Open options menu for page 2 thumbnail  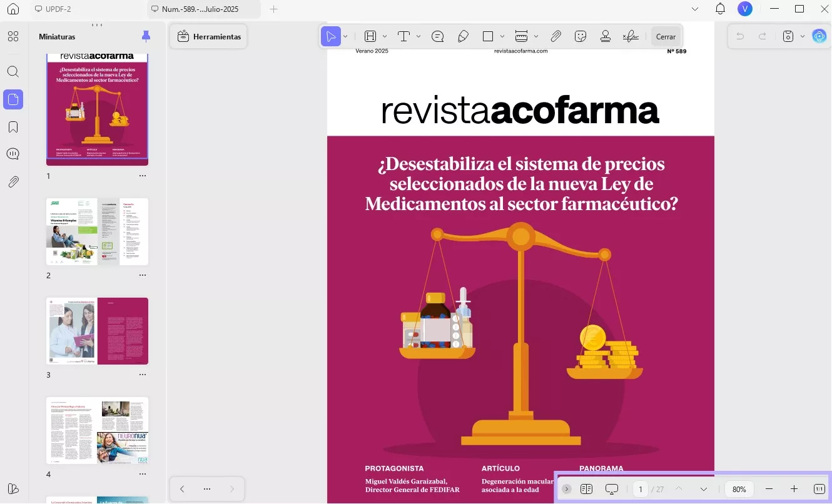tap(143, 275)
